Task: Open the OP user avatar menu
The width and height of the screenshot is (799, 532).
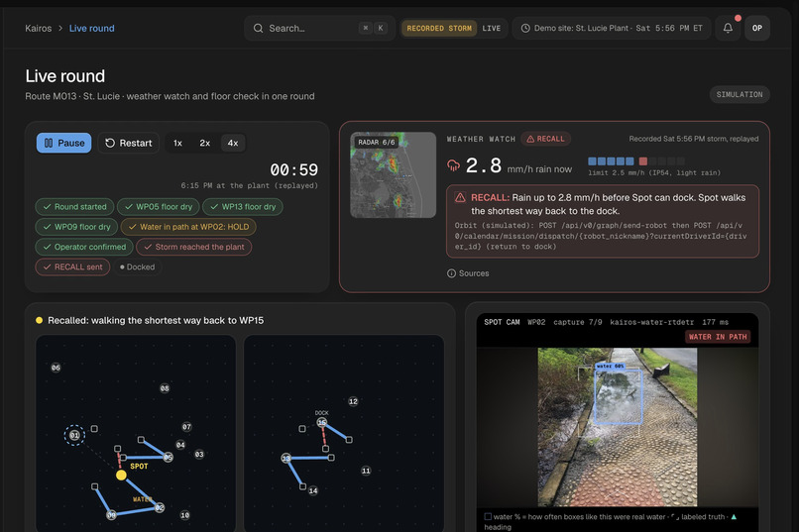Action: tap(757, 28)
